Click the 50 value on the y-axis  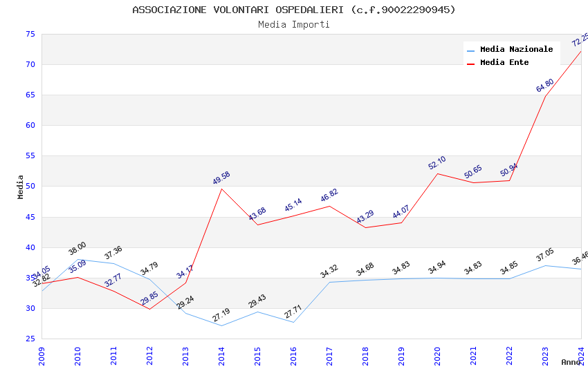[30, 186]
